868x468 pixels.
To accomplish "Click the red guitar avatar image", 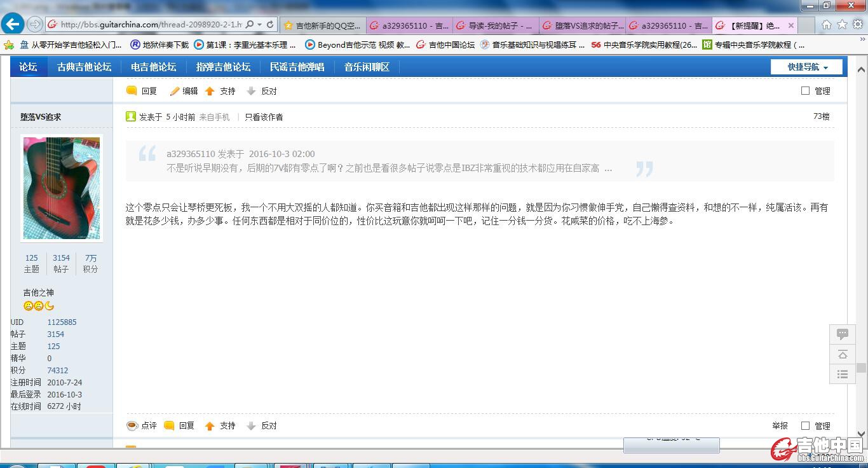I will click(x=62, y=188).
